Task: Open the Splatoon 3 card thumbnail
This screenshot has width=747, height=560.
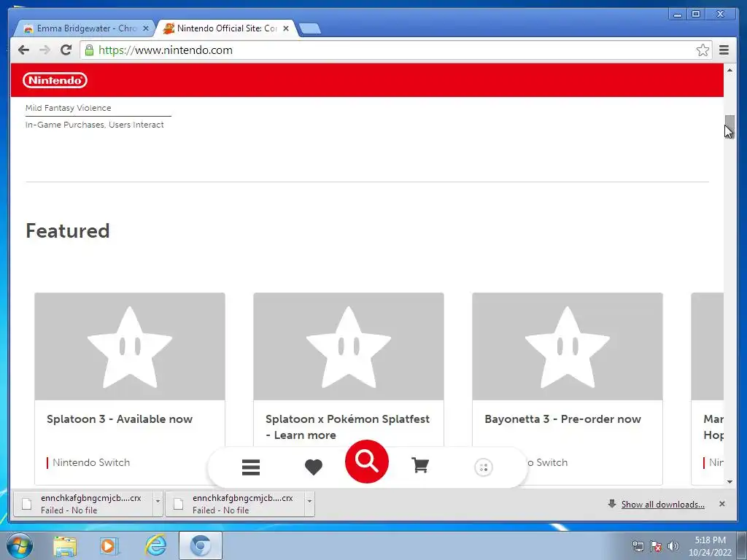Action: [x=130, y=346]
